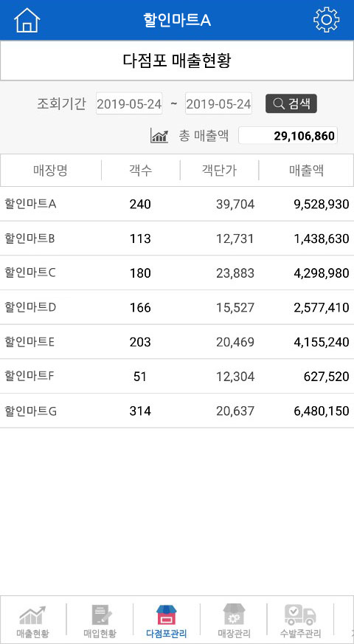Click the total sales amount box 29,106,860

[x=288, y=136]
